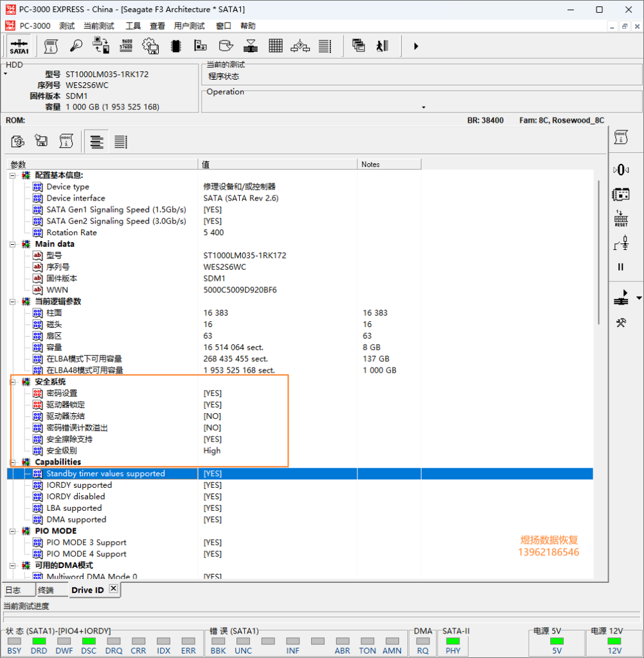Screen dimensions: 644x658
Task: Click the 参数 column header
Action: pyautogui.click(x=103, y=164)
